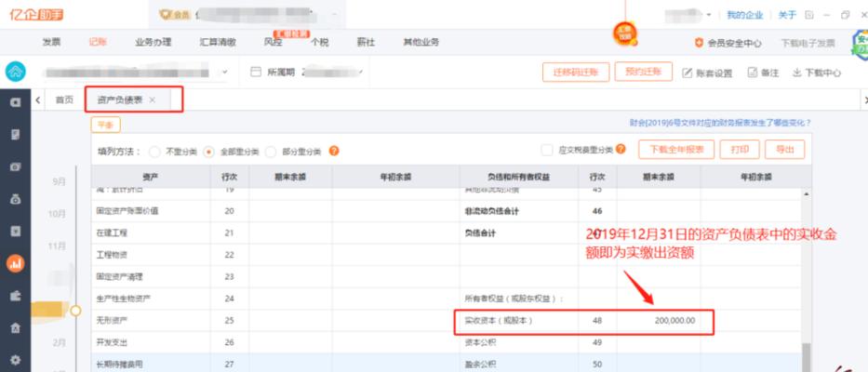The width and height of the screenshot is (868, 372).
Task: Click the calendar icon before 所属期
Action: coord(256,72)
